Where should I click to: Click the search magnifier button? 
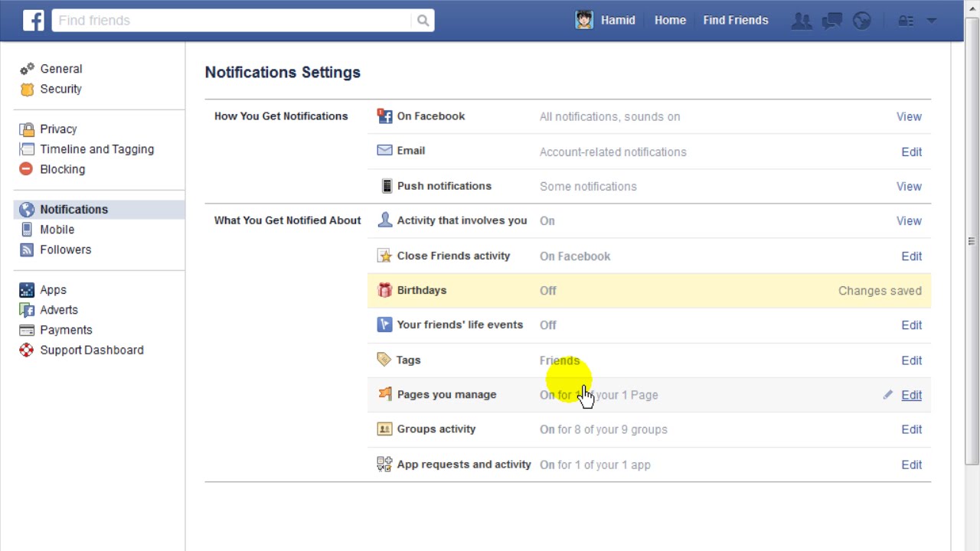point(423,21)
